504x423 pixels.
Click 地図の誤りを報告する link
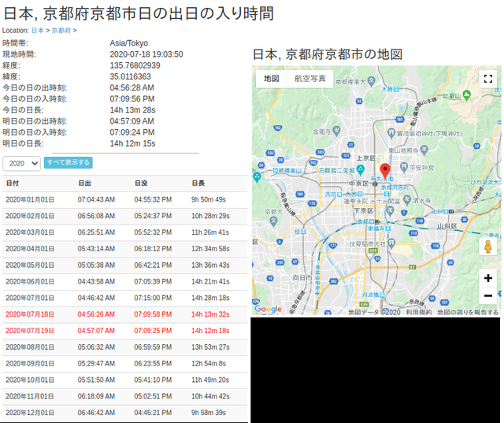point(468,312)
